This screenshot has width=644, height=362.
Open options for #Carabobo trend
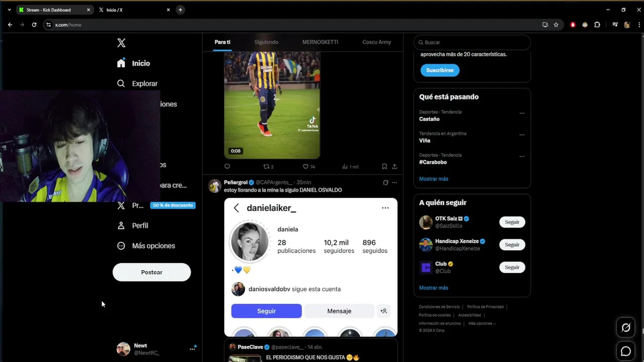(x=522, y=156)
